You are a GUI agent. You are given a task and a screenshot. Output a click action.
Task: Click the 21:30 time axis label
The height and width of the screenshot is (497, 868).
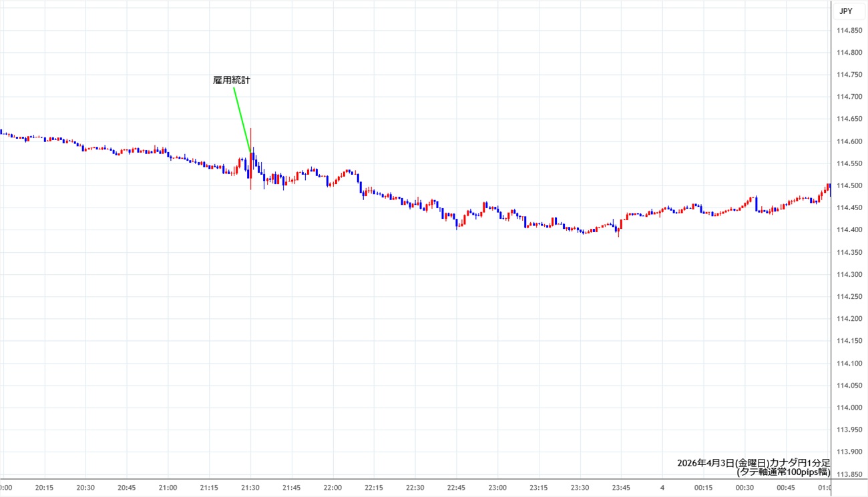250,488
